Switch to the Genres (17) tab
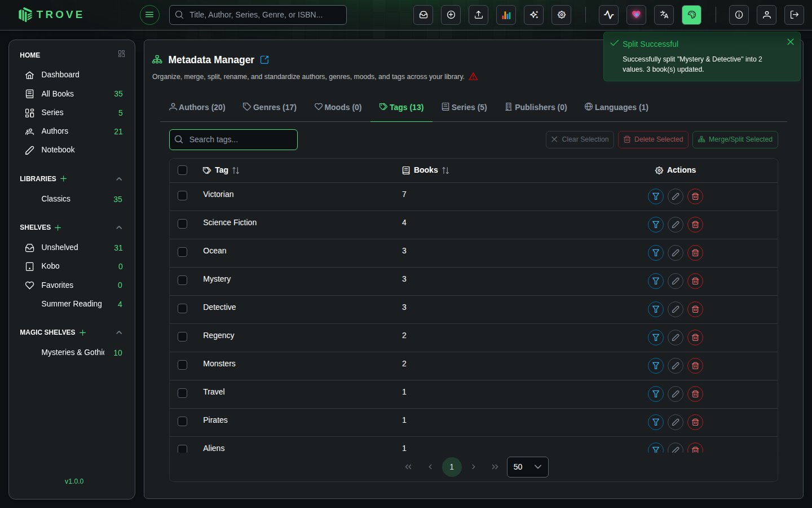This screenshot has height=508, width=812. (270, 107)
